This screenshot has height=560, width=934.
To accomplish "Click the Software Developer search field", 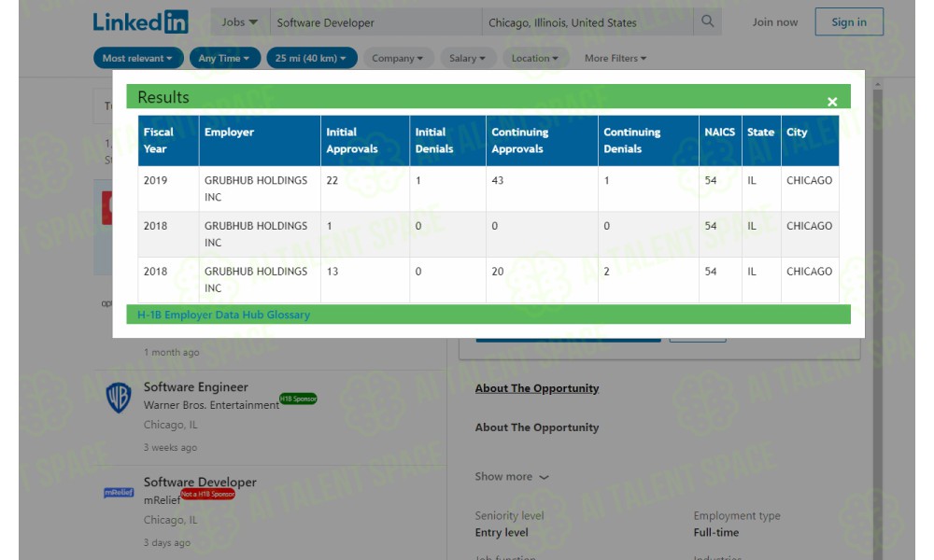I will coord(375,22).
